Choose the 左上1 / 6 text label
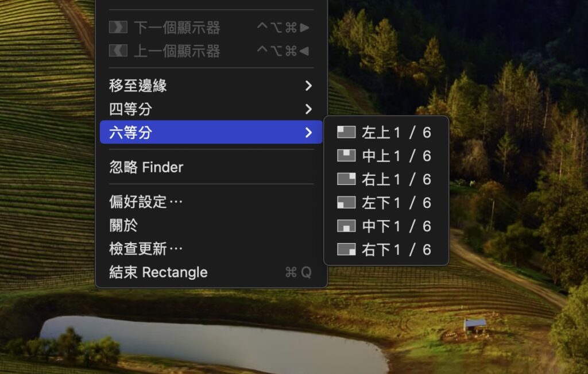This screenshot has width=588, height=374. (396, 132)
